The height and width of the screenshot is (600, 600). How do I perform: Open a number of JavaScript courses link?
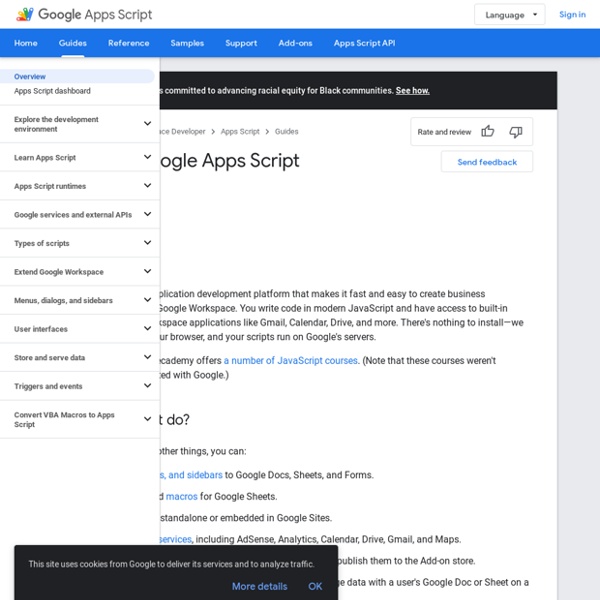point(291,360)
